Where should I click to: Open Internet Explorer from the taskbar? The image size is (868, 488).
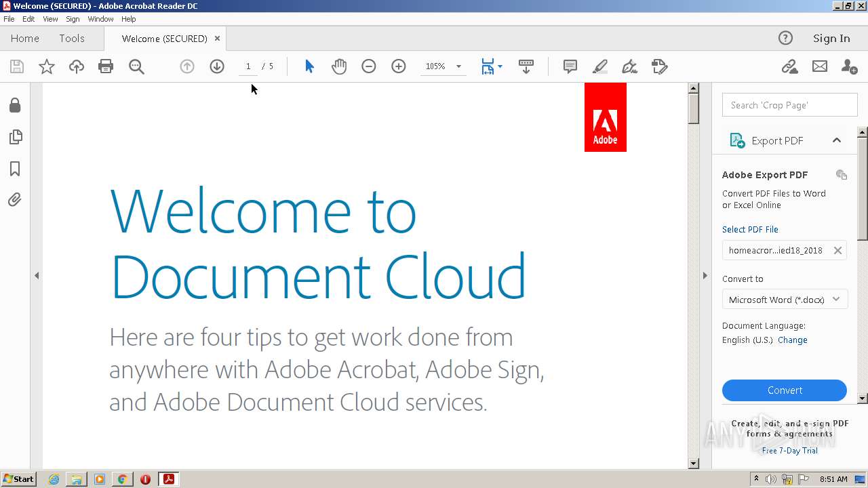54,479
